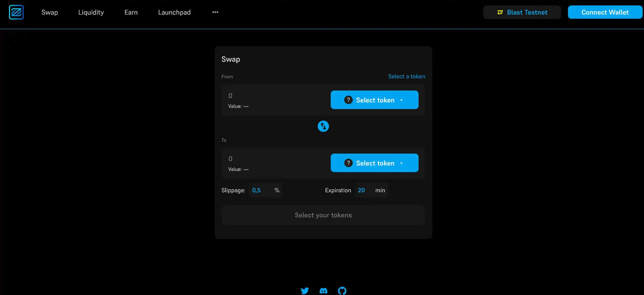Image resolution: width=644 pixels, height=295 pixels.
Task: Open the Blast Testnet network selector
Action: 522,12
